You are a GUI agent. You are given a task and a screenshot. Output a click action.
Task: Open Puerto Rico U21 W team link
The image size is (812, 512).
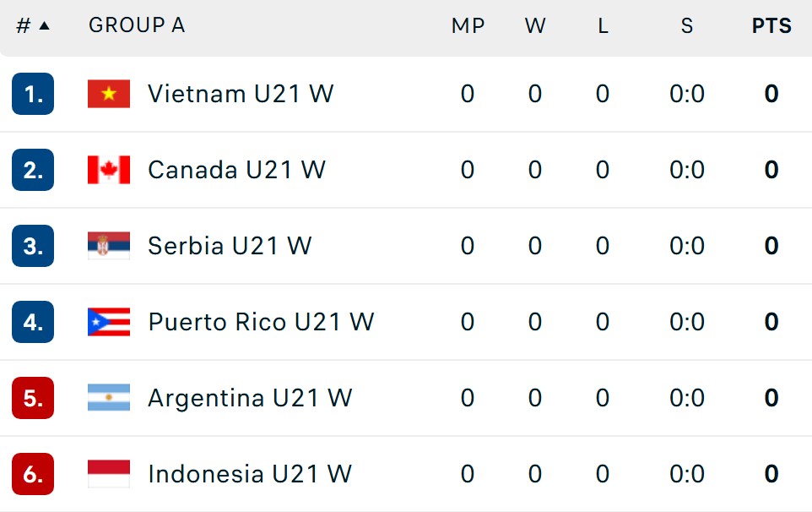261,322
